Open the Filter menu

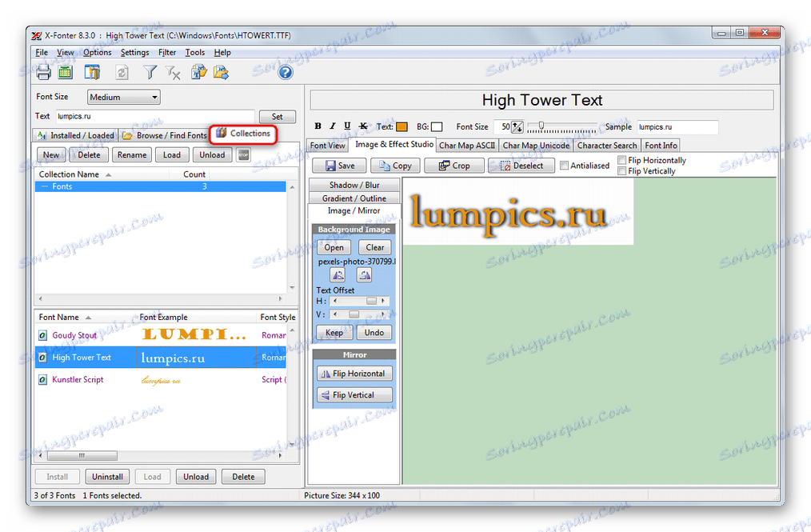[x=167, y=52]
